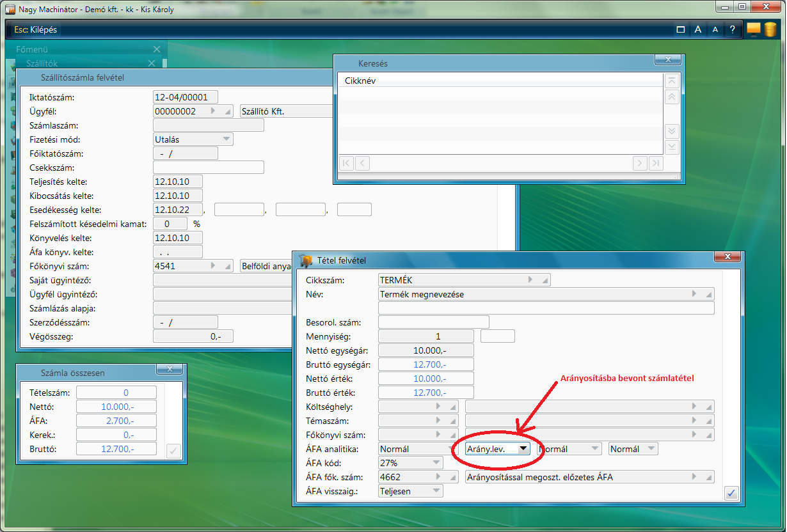Click the gold database cylinder icon
The height and width of the screenshot is (532, 787).
[x=769, y=29]
